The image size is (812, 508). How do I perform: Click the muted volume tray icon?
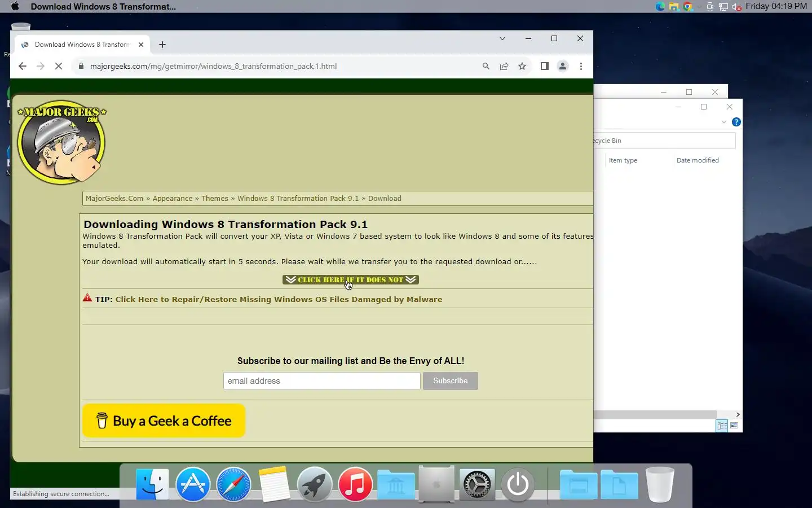coord(736,7)
